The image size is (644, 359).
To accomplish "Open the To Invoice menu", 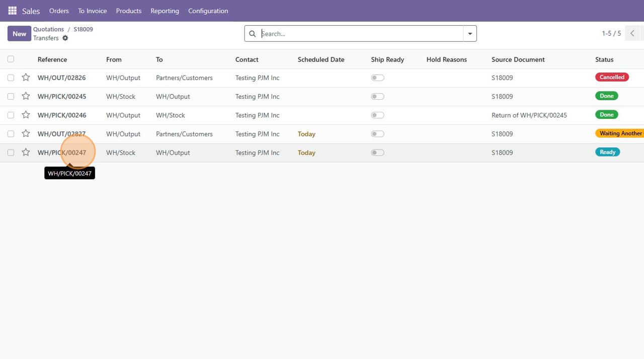I will pos(92,11).
